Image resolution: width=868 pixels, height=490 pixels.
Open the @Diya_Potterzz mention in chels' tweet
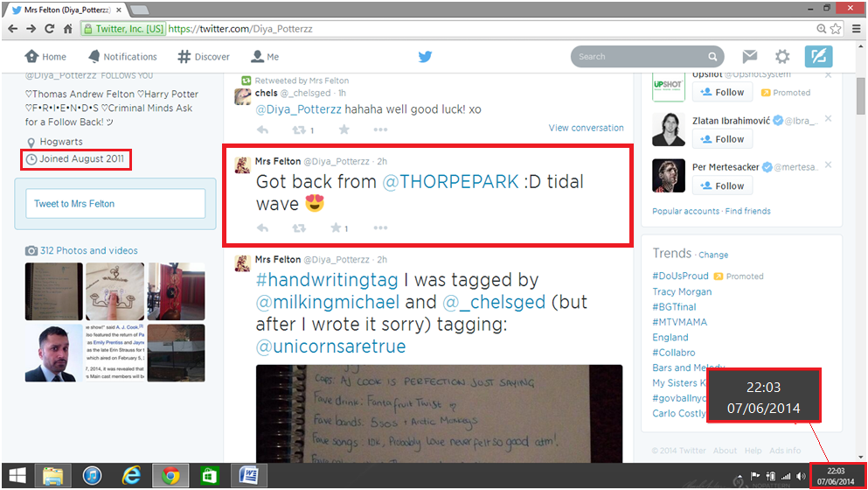(298, 109)
